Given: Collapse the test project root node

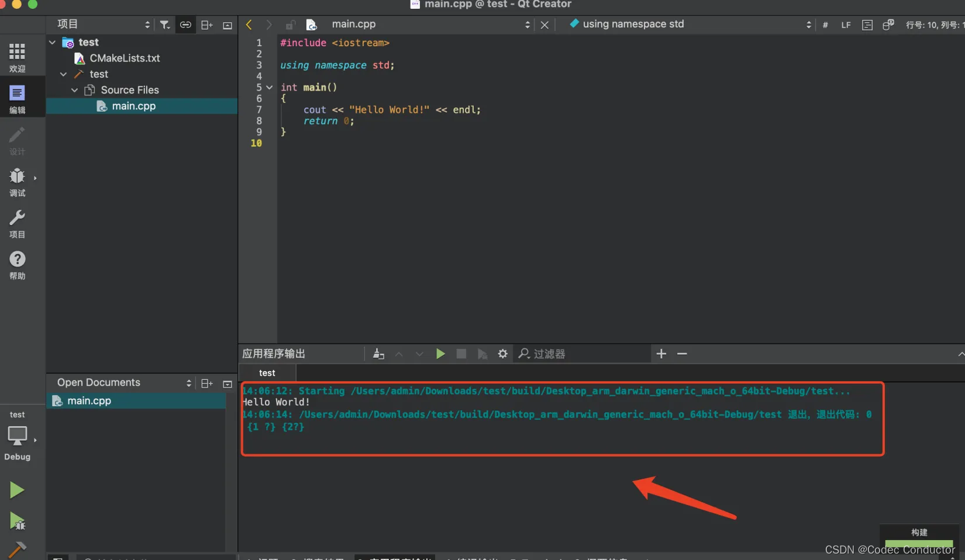Looking at the screenshot, I should 52,42.
